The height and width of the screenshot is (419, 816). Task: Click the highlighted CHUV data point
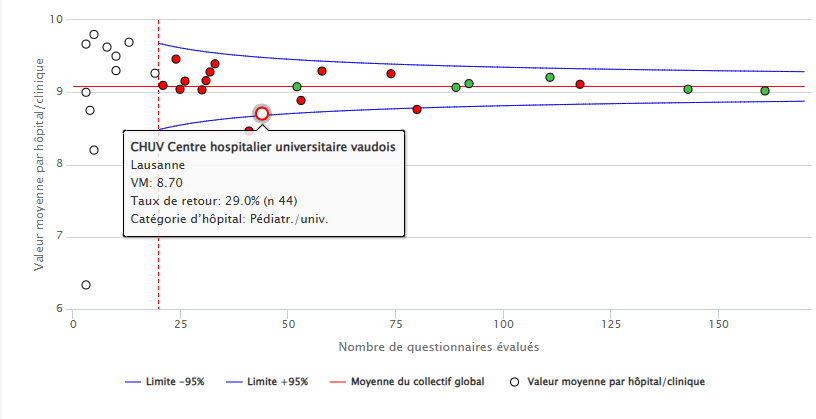coord(262,114)
